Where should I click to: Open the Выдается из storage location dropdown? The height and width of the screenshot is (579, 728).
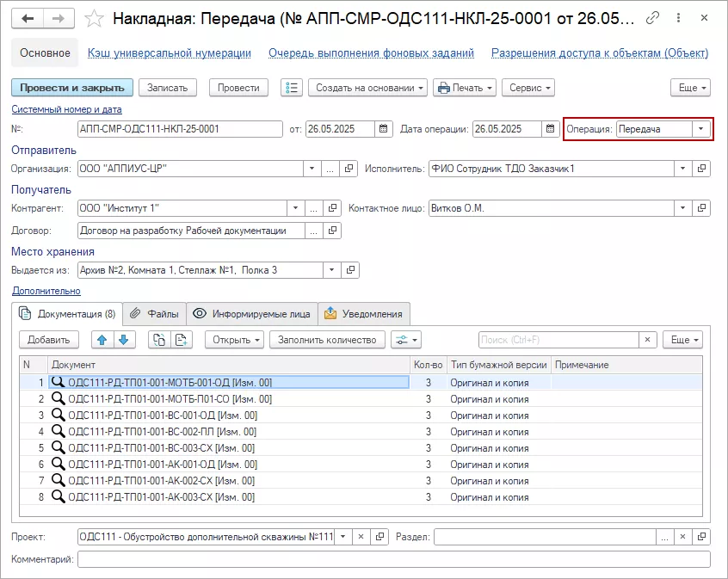331,270
